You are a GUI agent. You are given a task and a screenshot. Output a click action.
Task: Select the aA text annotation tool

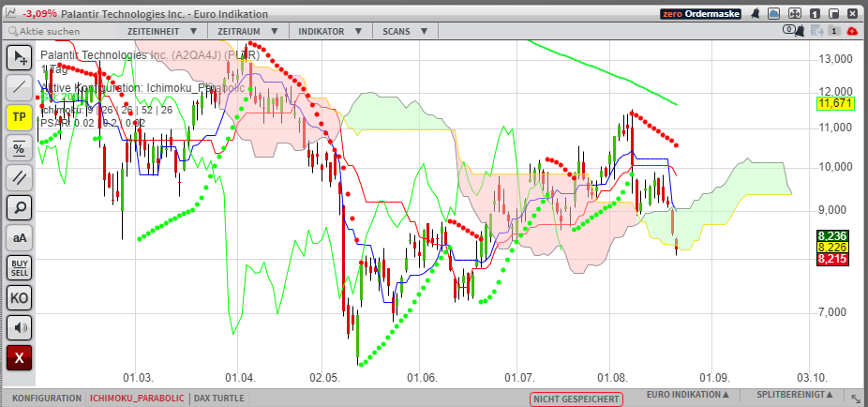click(20, 237)
